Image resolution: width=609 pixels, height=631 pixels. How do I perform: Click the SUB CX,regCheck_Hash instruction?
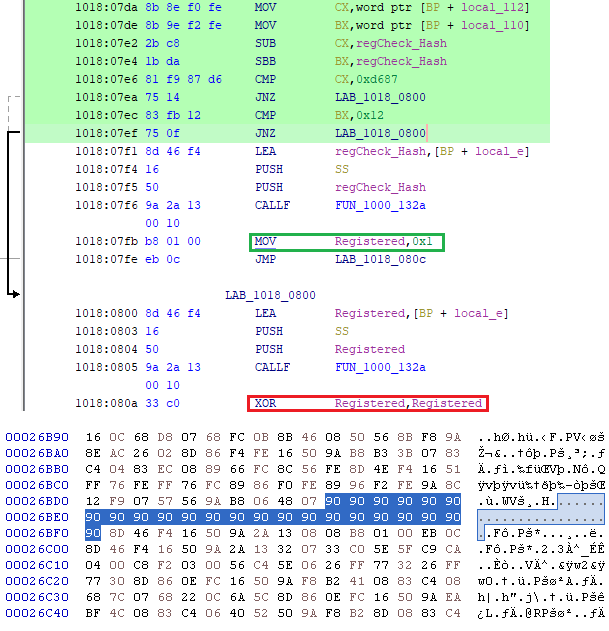[x=266, y=44]
